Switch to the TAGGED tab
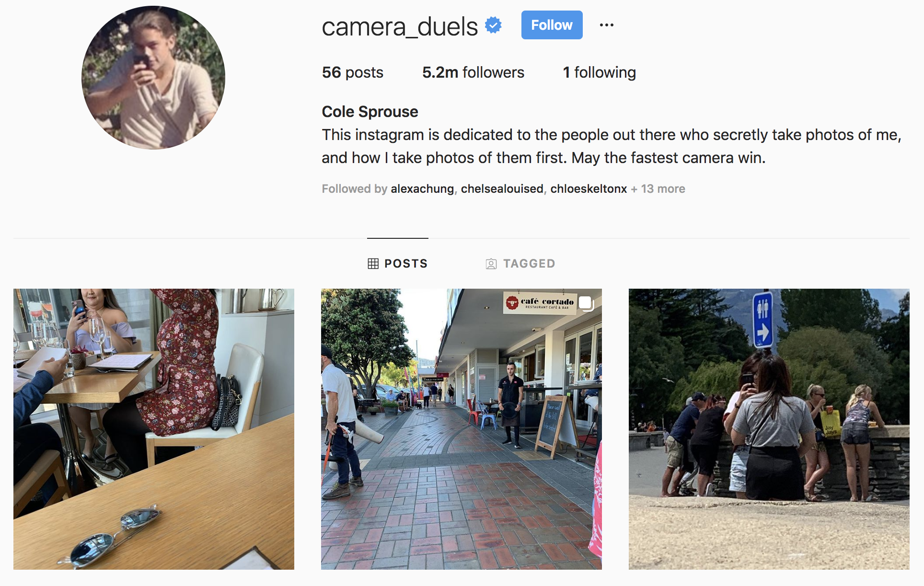Image resolution: width=924 pixels, height=586 pixels. (520, 264)
